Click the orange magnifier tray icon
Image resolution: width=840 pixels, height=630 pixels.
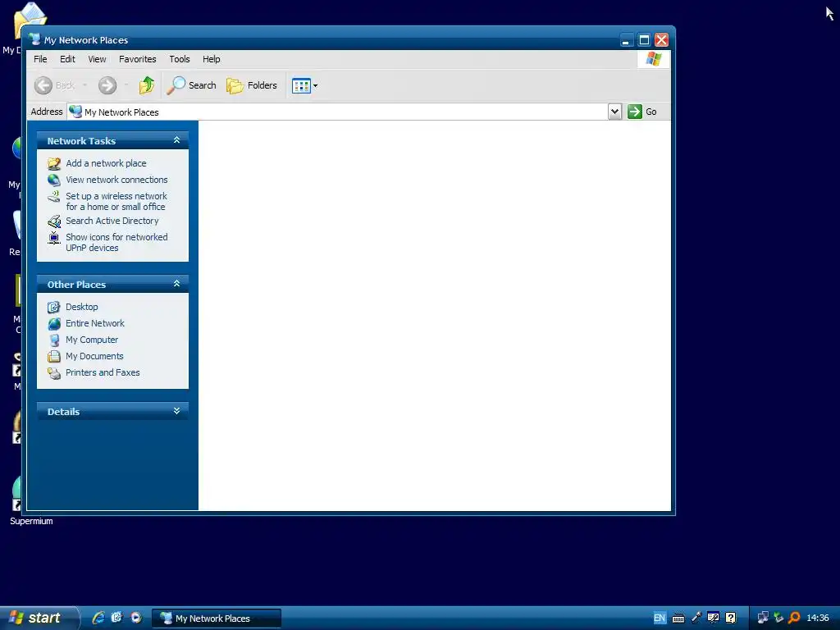[794, 618]
